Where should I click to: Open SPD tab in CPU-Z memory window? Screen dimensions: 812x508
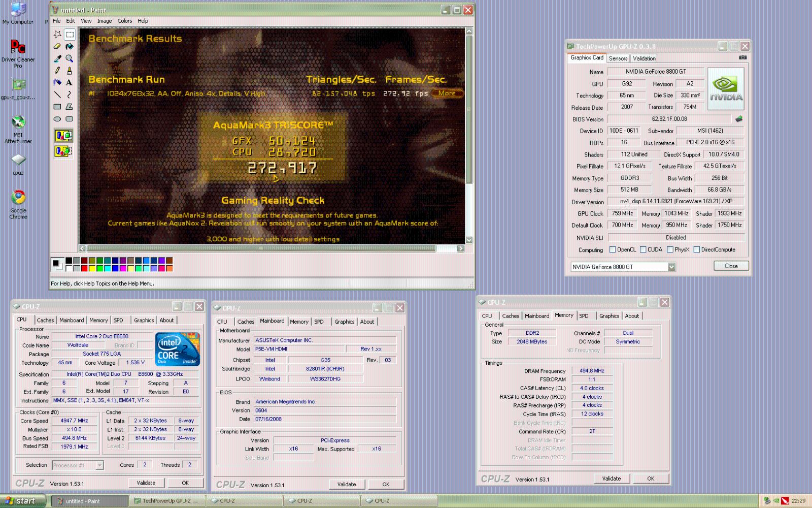coord(584,316)
